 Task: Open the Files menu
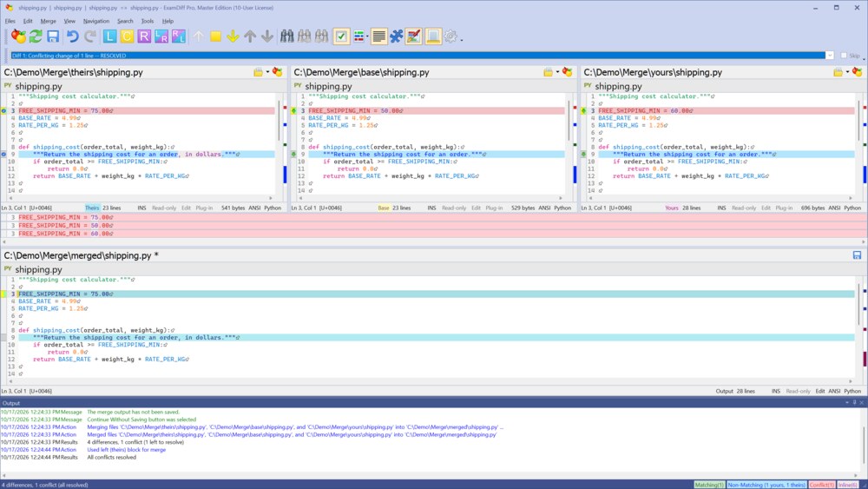coord(10,21)
